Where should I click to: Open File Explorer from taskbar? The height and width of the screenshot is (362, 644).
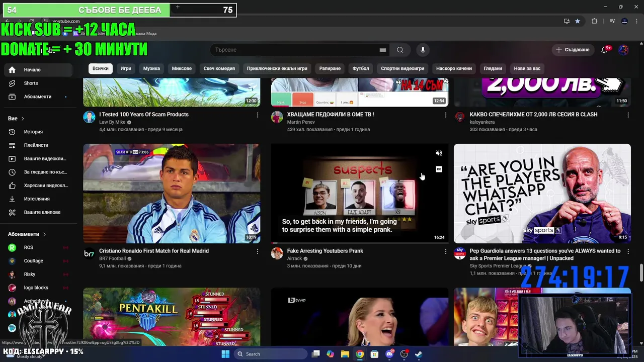pos(345,354)
